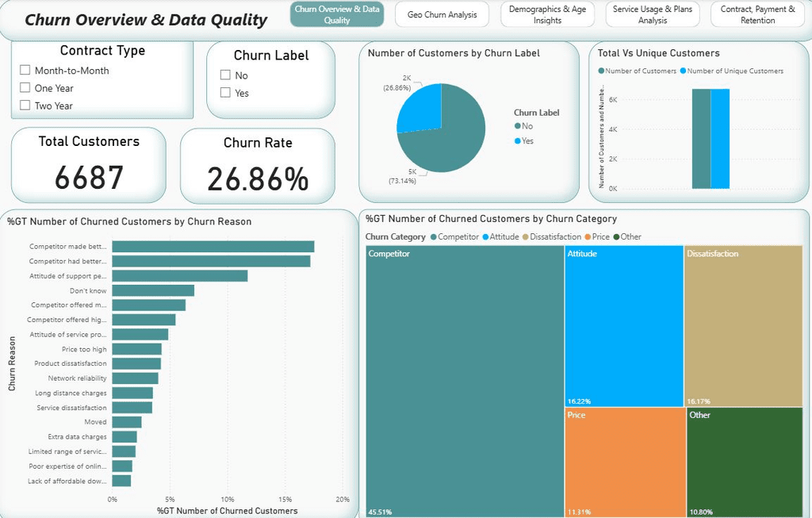Click the Price tile in the treemap

(625, 462)
